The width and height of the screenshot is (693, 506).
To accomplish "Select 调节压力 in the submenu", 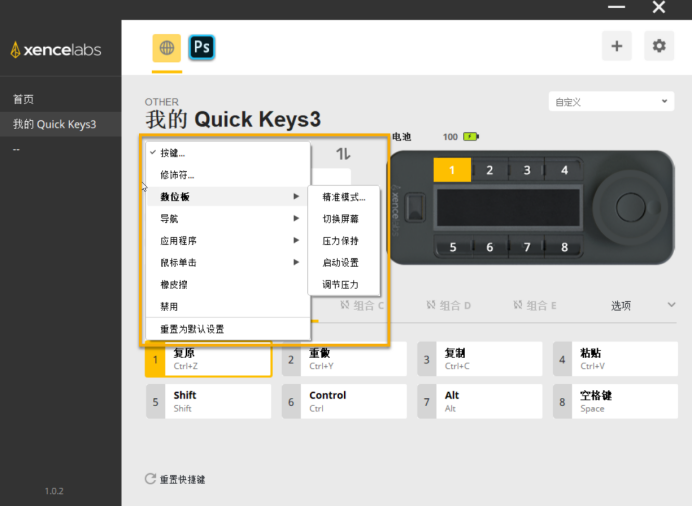I will 344,285.
